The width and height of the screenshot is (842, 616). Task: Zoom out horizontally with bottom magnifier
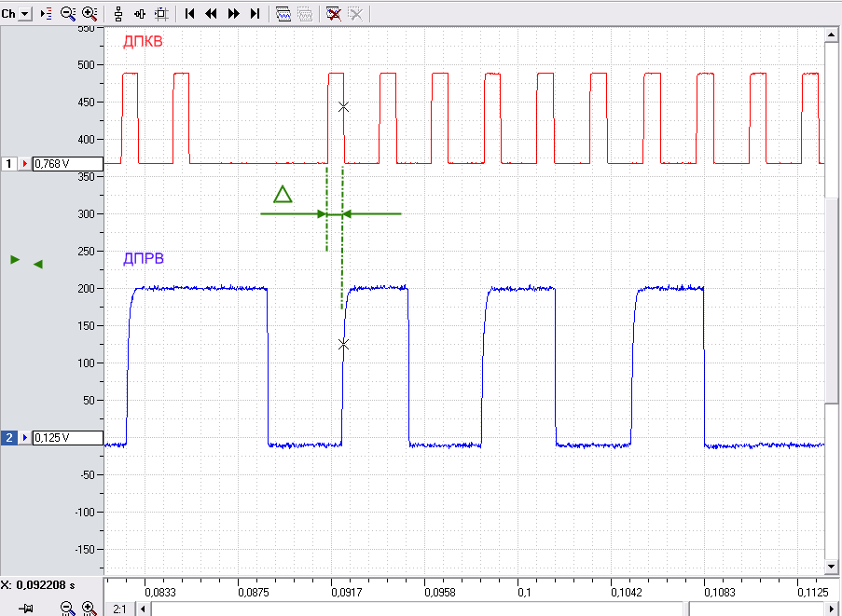click(x=67, y=609)
